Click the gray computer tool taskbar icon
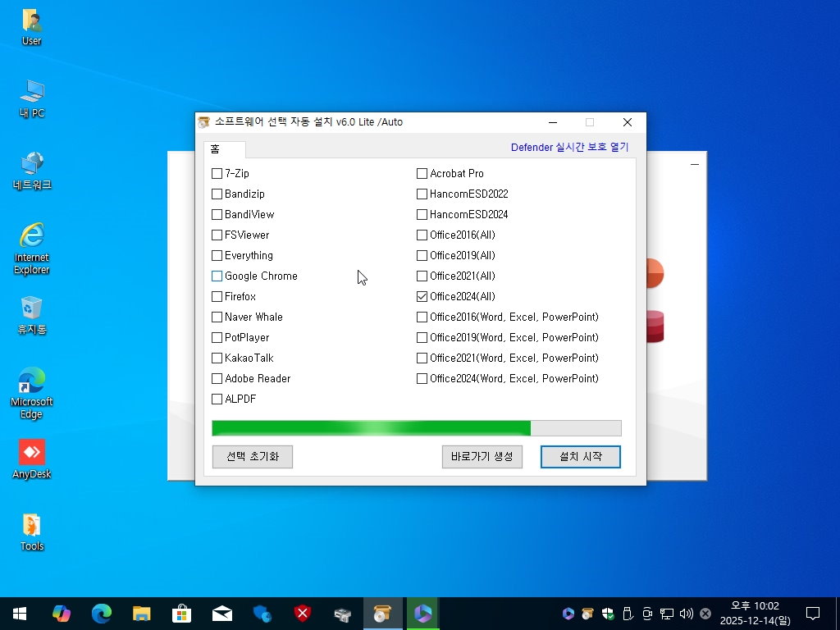Viewport: 840px width, 630px height. [x=342, y=614]
